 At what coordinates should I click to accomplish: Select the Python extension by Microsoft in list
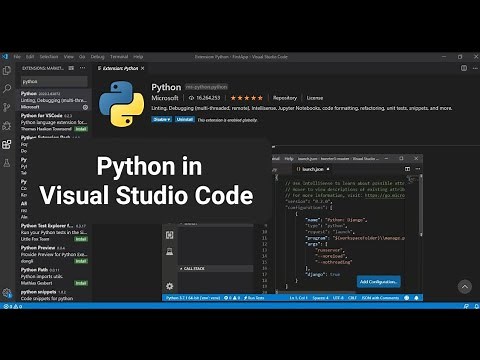55,100
